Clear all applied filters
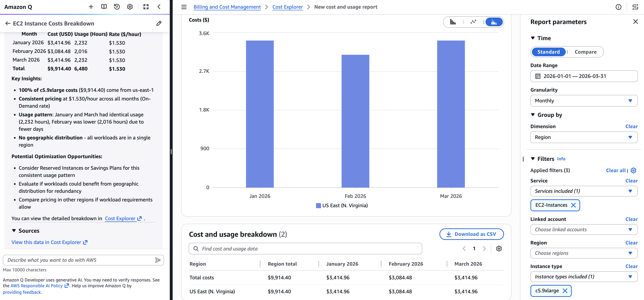644x300 pixels. pyautogui.click(x=615, y=170)
